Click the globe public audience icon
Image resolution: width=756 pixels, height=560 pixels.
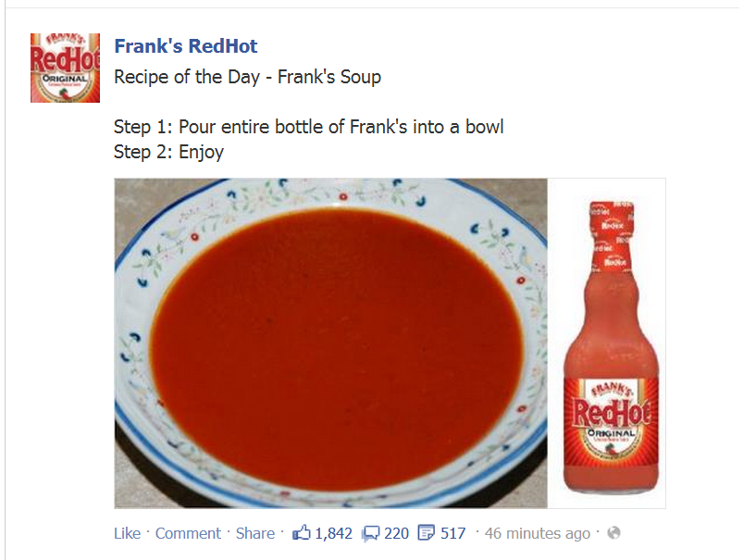(613, 533)
